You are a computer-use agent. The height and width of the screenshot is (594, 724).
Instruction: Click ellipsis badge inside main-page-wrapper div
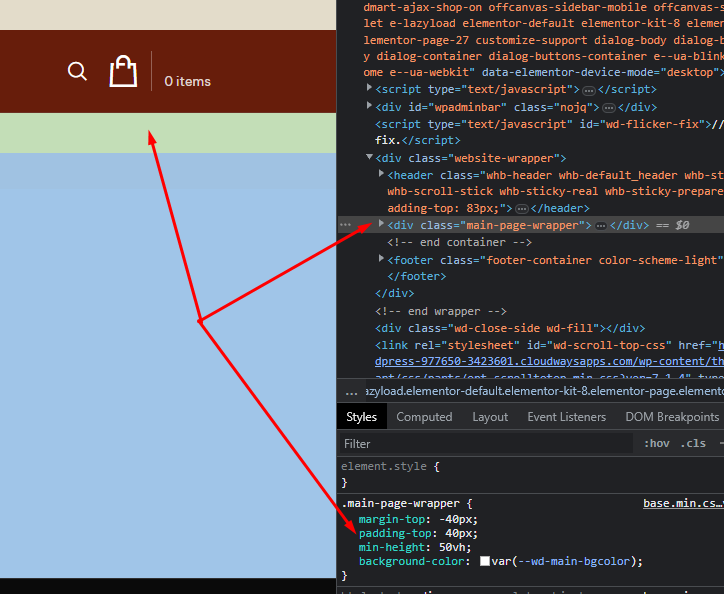pos(601,226)
